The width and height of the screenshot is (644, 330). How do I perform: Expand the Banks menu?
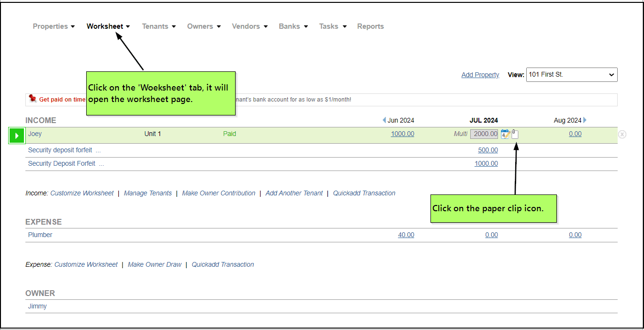pyautogui.click(x=293, y=26)
